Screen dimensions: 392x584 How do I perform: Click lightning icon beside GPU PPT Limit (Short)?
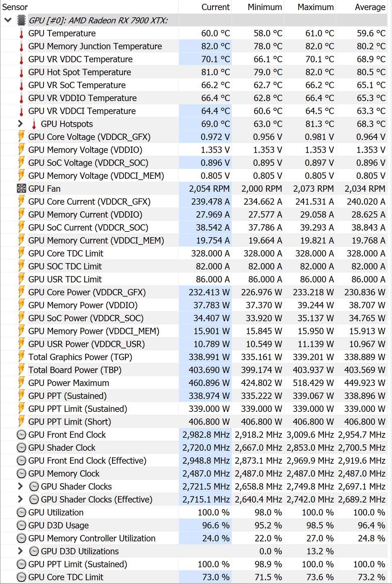tap(21, 422)
